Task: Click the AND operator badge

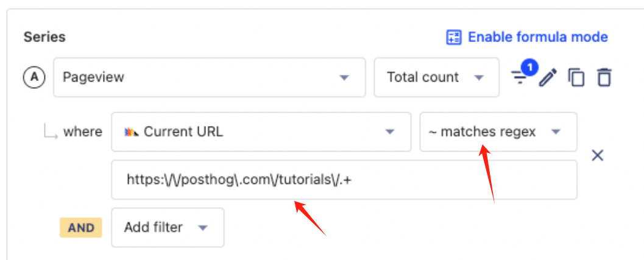Action: pyautogui.click(x=81, y=228)
